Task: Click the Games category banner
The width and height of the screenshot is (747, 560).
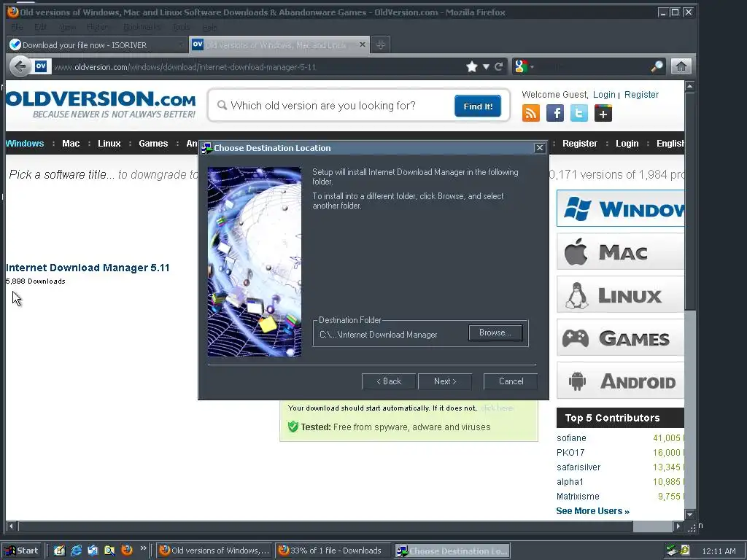Action: pos(620,338)
